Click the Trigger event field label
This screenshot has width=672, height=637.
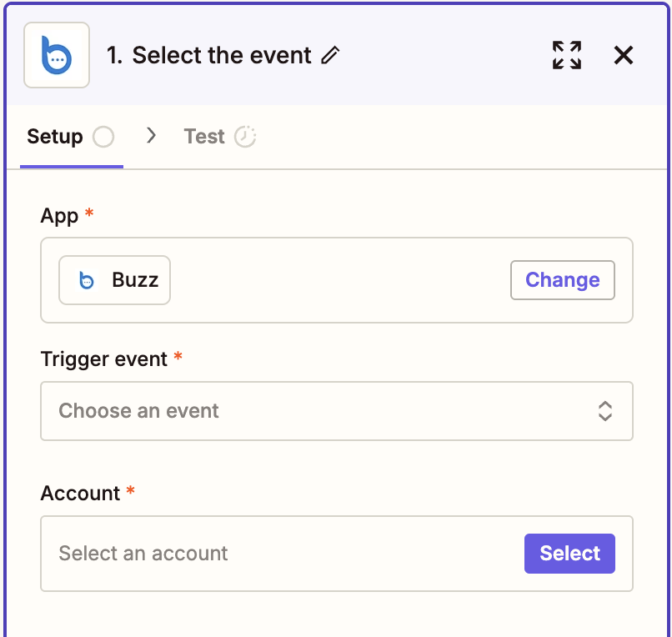pos(104,359)
